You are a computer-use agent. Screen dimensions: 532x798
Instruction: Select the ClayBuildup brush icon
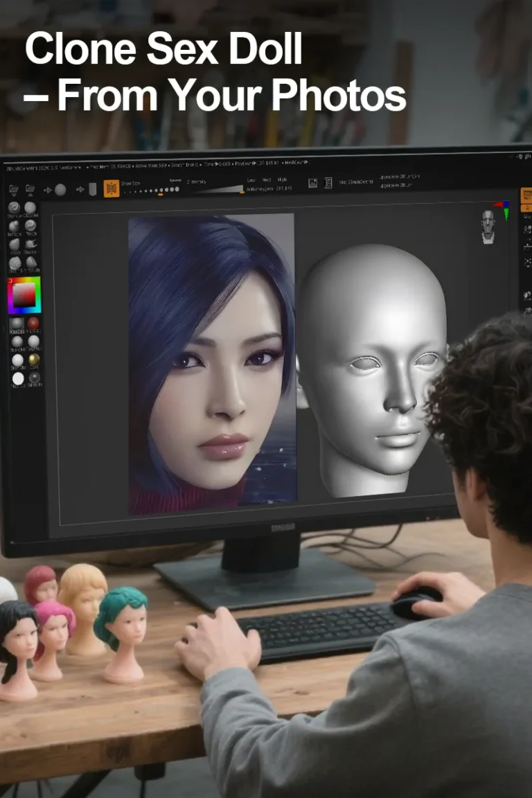pos(30,208)
